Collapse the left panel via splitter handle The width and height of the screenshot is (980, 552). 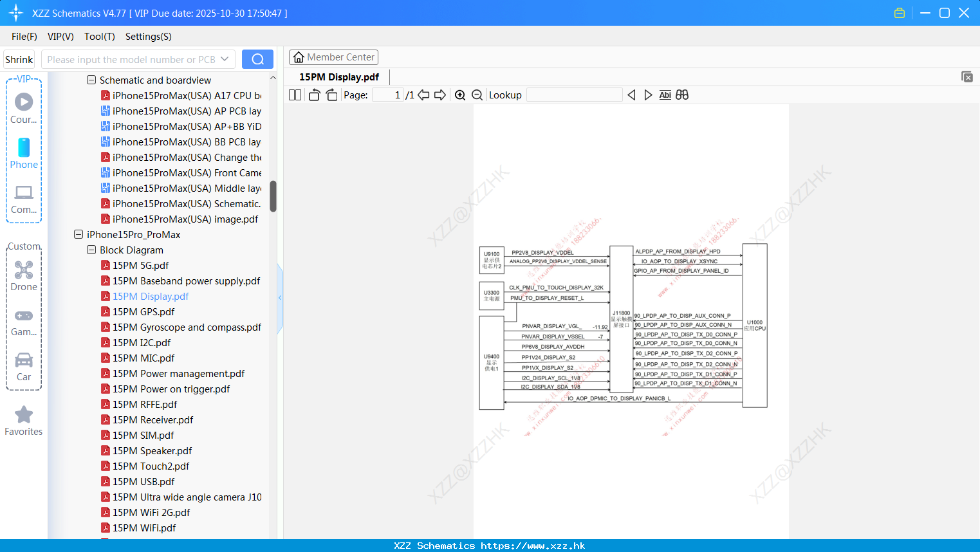tap(280, 298)
